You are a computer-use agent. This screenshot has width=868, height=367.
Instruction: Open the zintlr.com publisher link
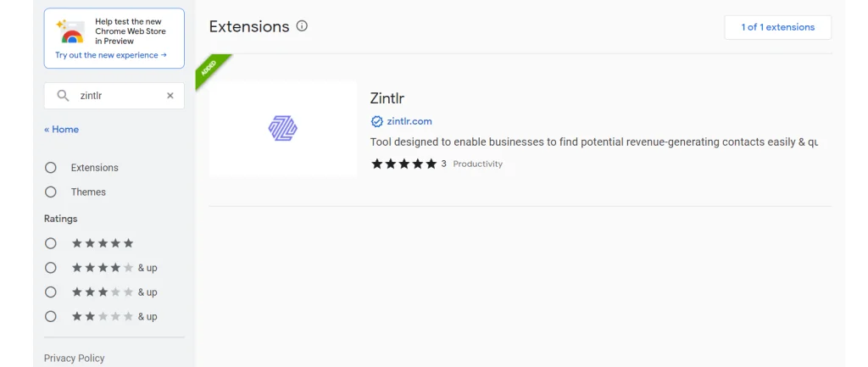(x=409, y=121)
